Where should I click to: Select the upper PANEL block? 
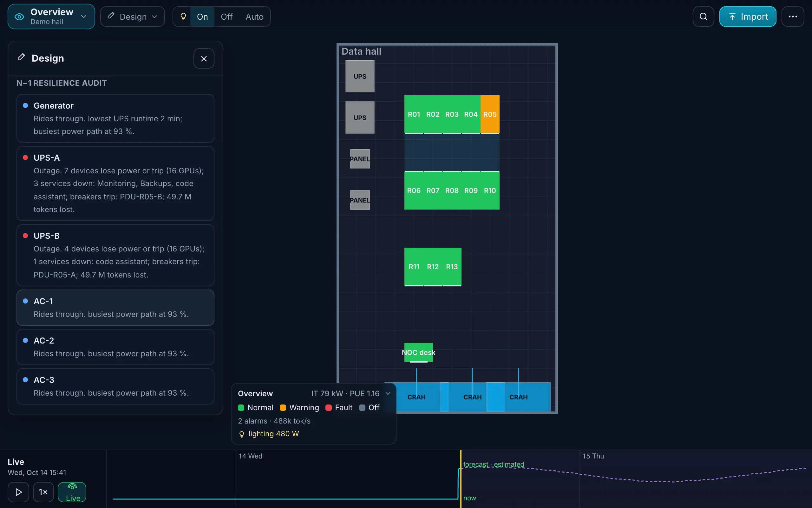(360, 158)
